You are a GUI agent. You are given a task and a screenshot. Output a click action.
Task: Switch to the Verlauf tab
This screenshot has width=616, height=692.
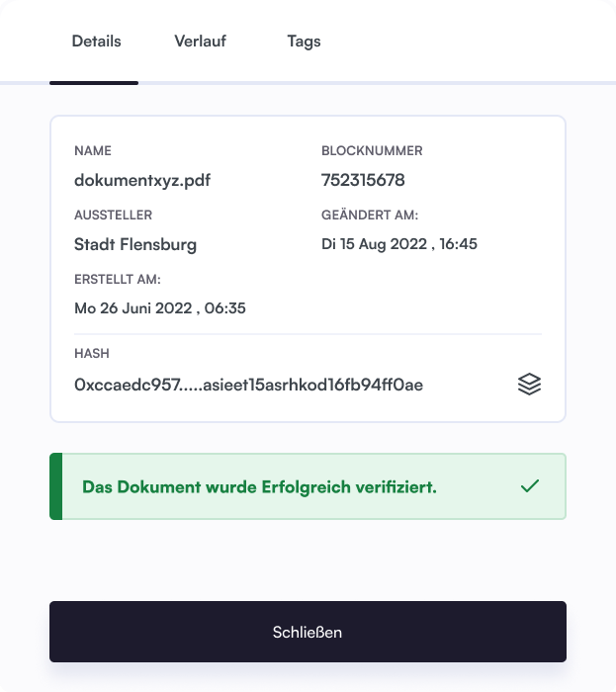[200, 42]
